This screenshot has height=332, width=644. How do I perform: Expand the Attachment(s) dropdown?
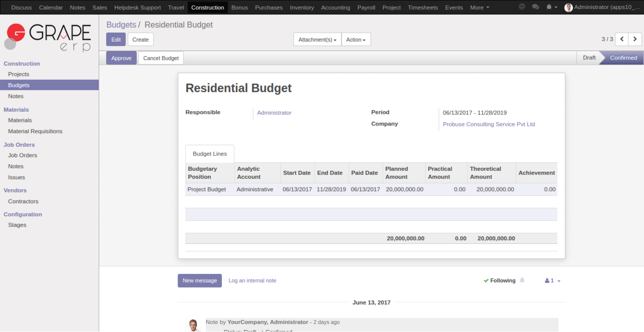tap(317, 40)
